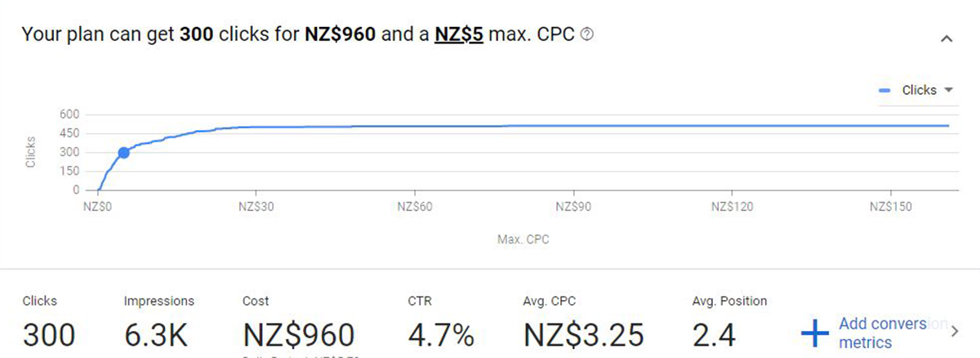Click the help question mark beside max. CPC
Screen dimensions: 980x358
point(586,35)
